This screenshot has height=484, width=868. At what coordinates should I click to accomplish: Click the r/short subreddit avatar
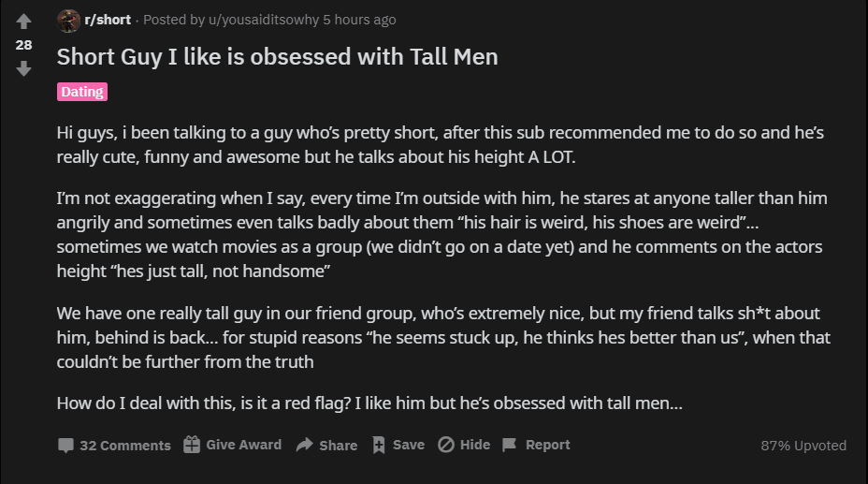[x=68, y=20]
